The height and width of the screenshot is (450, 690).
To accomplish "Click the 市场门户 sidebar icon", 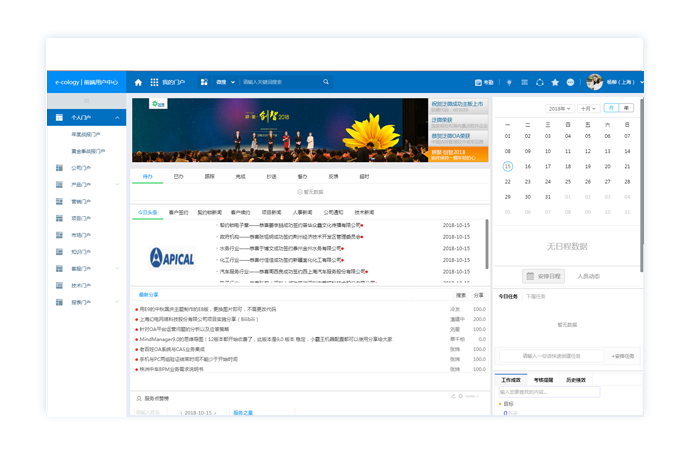I will [x=59, y=235].
